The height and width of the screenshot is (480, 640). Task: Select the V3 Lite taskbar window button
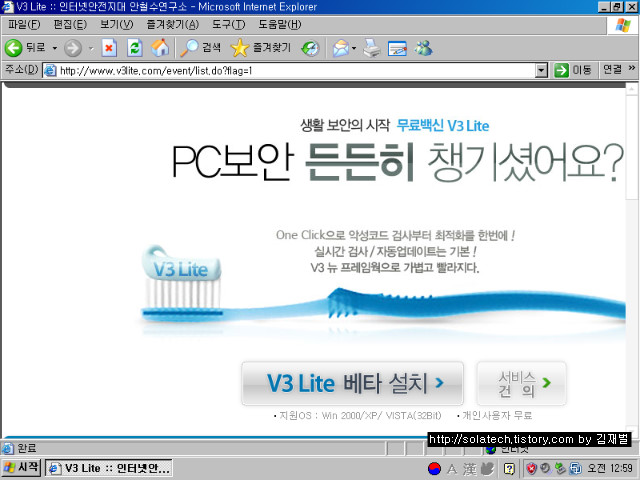click(x=109, y=468)
